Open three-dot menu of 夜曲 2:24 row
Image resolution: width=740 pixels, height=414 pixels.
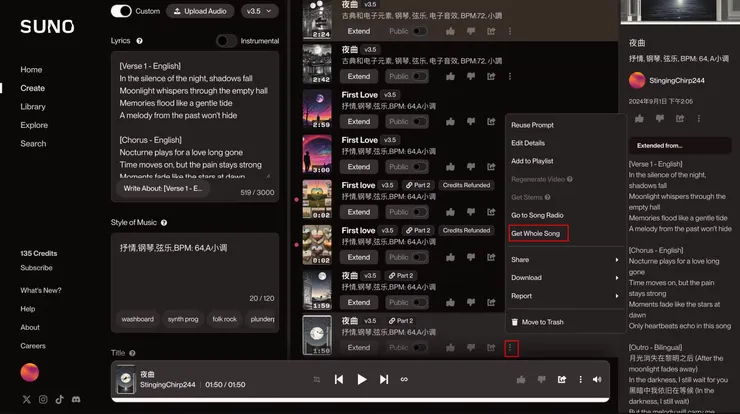(x=510, y=31)
